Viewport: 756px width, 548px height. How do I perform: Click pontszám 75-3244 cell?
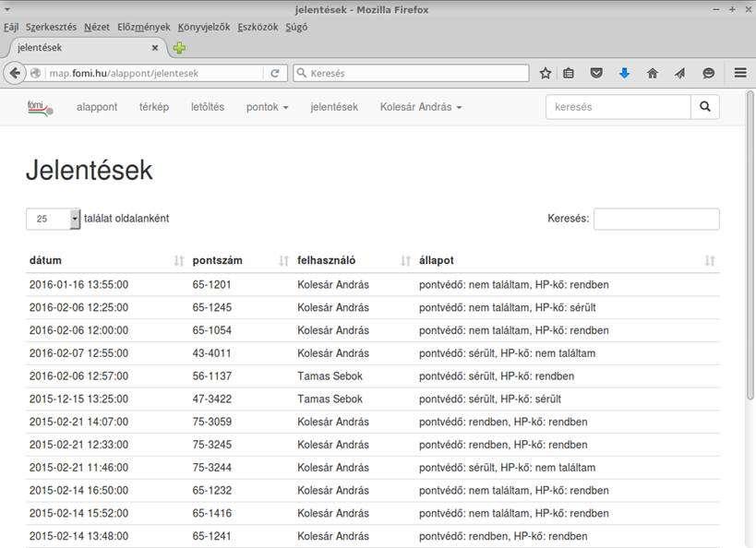point(211,468)
